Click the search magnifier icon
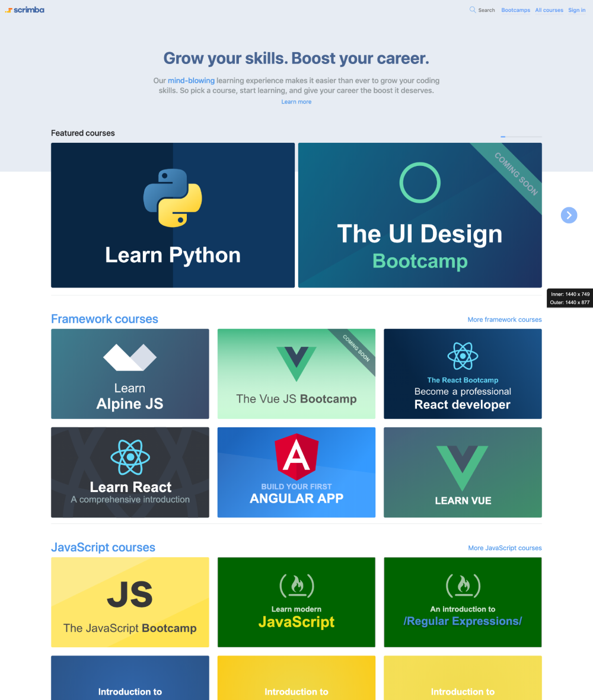The image size is (593, 700). click(x=471, y=9)
